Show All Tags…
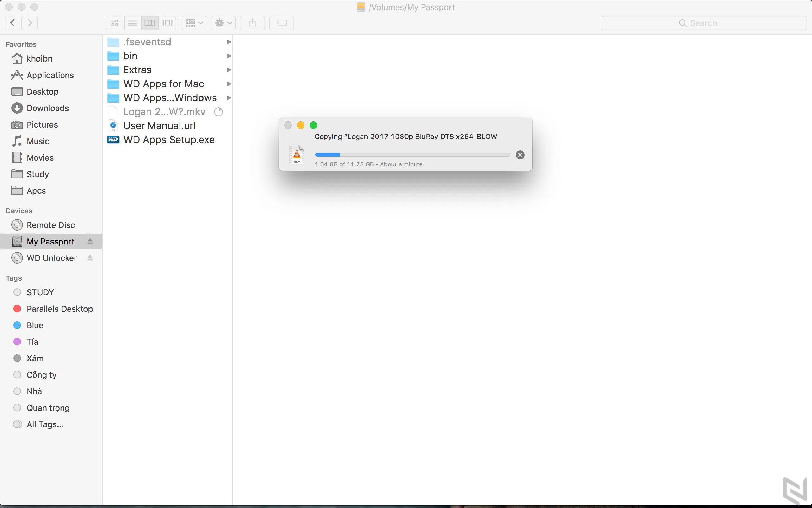Screen dimensions: 812x508 tap(51, 424)
